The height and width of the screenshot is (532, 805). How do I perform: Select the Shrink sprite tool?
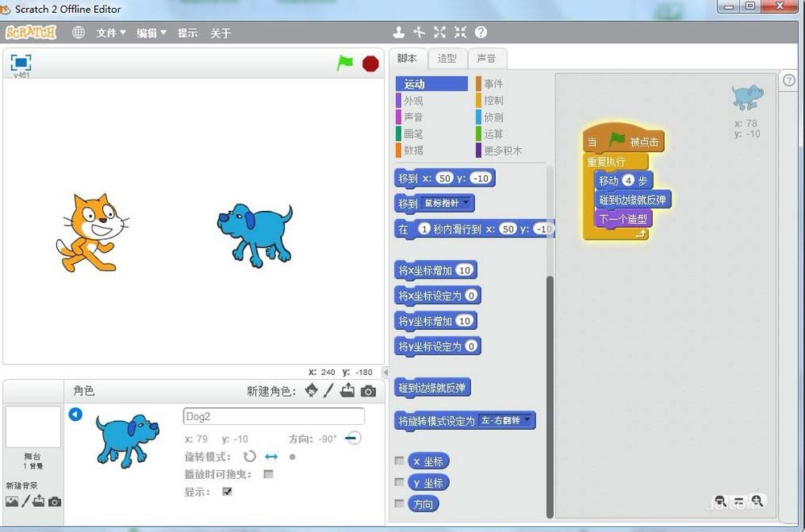460,32
